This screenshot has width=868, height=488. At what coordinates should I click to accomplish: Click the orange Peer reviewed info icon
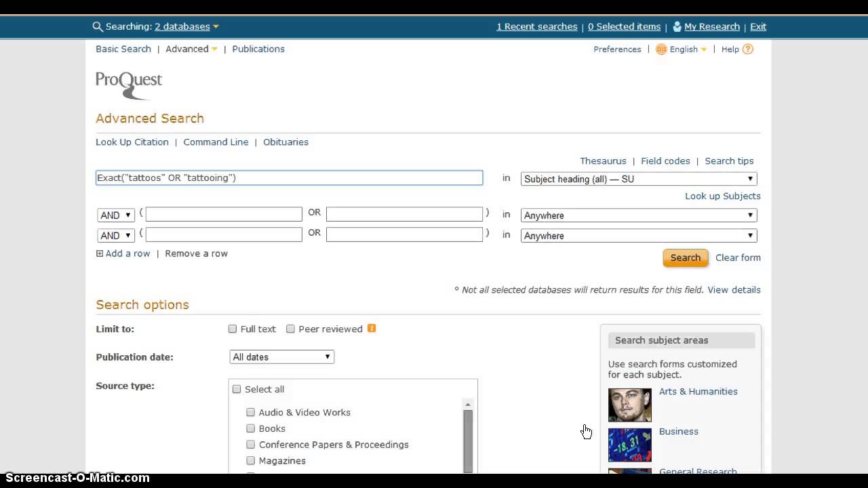coord(372,329)
